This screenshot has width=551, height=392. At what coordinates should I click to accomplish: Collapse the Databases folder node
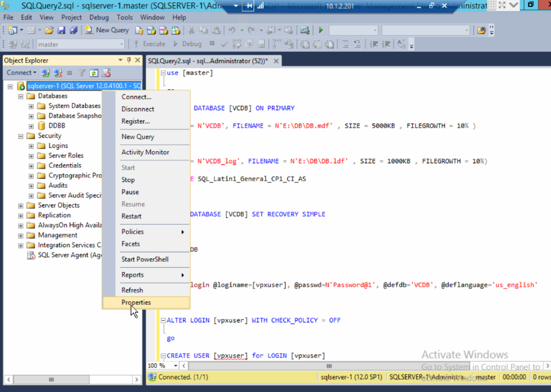click(21, 97)
